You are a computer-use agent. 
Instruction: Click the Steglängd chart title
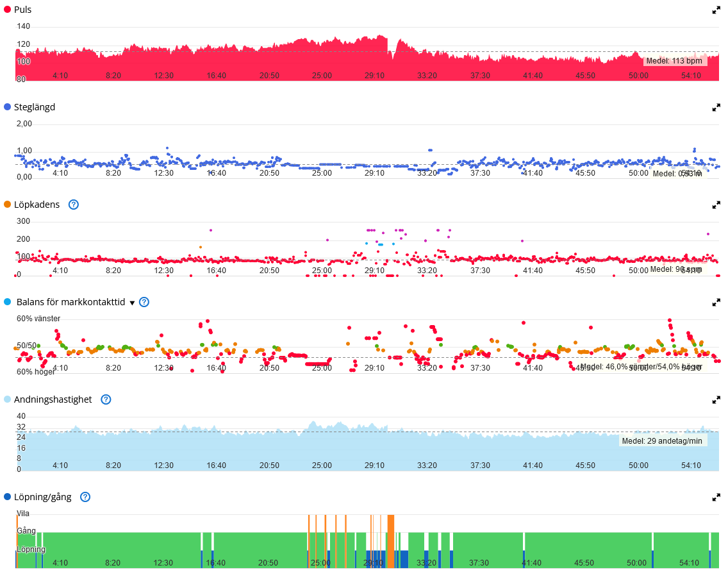click(x=35, y=107)
